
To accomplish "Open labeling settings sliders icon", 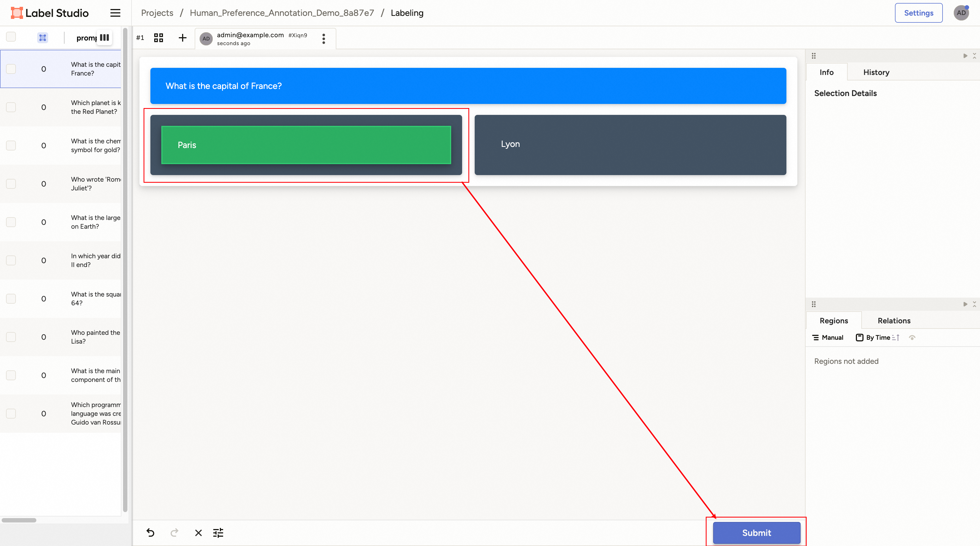I will point(218,533).
